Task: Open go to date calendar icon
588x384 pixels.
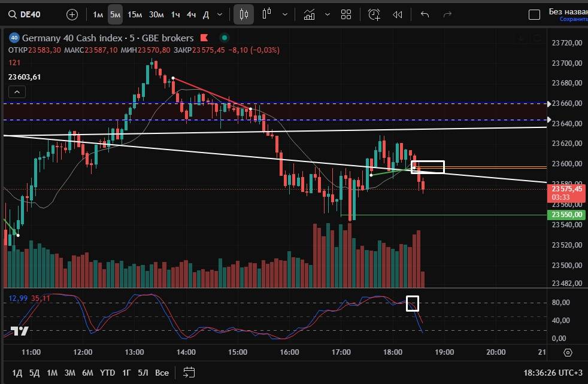Action: pos(189,373)
